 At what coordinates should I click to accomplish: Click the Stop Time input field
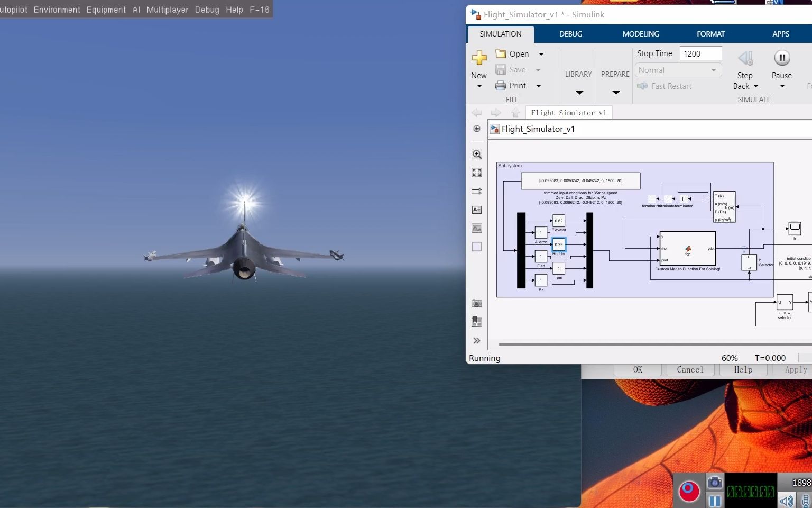[700, 53]
